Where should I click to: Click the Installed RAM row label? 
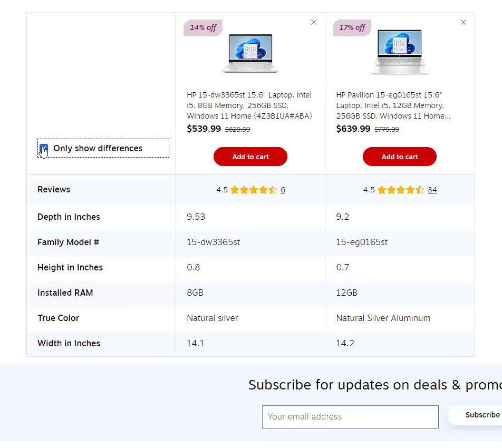click(x=65, y=293)
